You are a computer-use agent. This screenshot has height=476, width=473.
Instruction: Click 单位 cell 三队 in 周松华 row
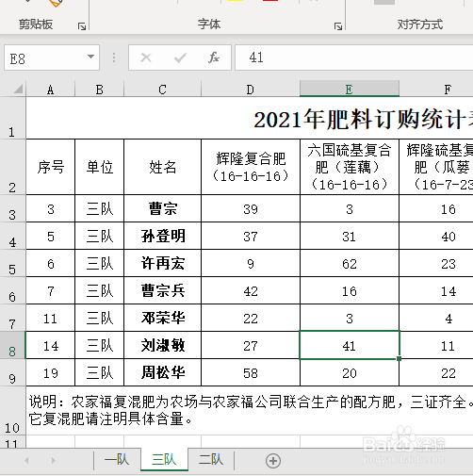click(x=99, y=372)
